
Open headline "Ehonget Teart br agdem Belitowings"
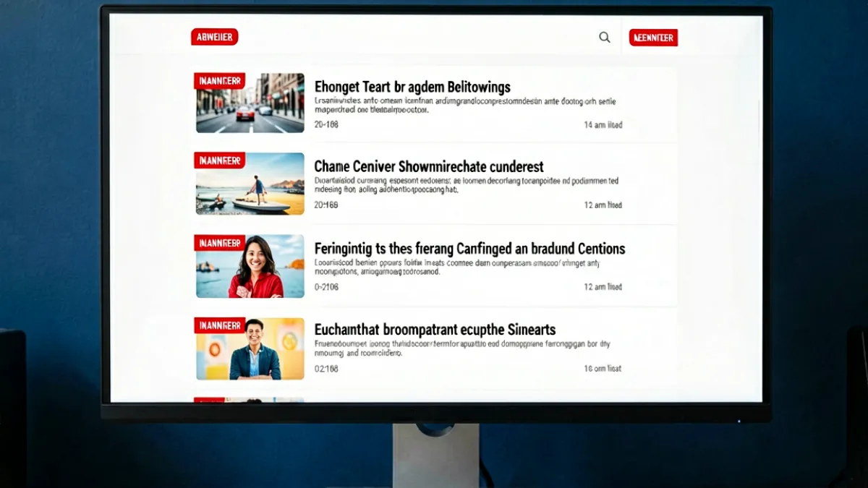412,87
